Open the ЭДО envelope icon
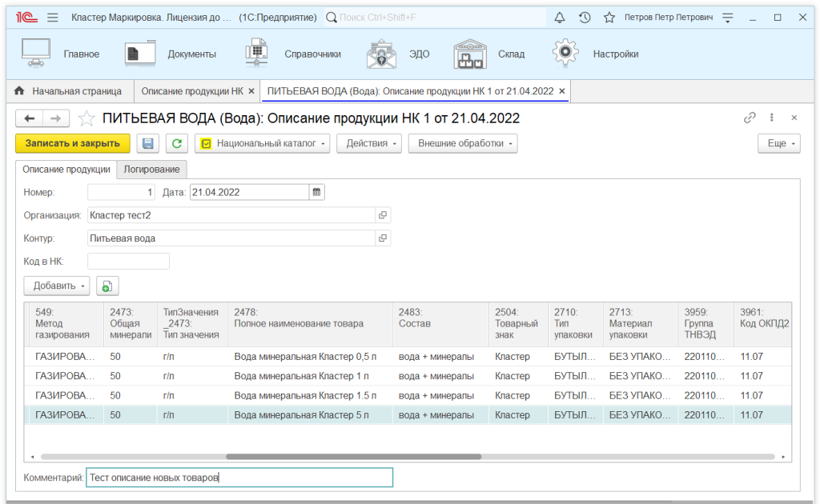Image resolution: width=820 pixels, height=504 pixels. click(382, 54)
